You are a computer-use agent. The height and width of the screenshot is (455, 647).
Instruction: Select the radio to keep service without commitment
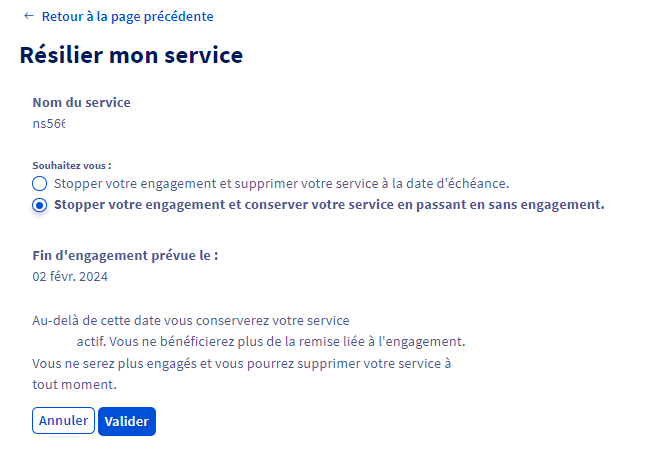[39, 205]
